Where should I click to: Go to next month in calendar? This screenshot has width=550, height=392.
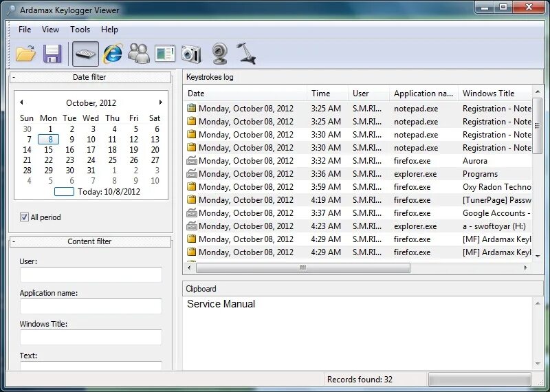tap(161, 102)
